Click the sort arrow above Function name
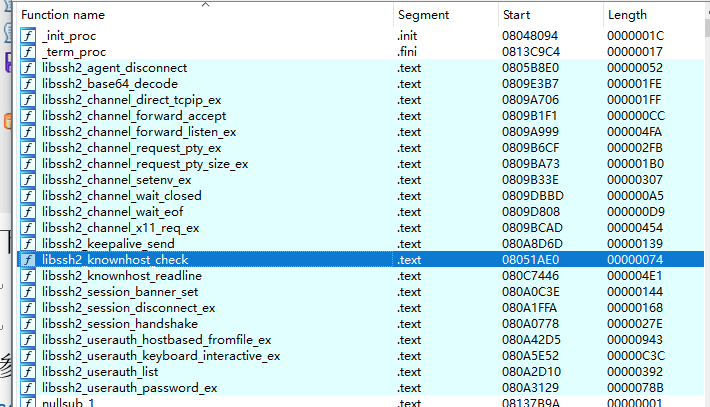710x407 pixels. pos(206,4)
